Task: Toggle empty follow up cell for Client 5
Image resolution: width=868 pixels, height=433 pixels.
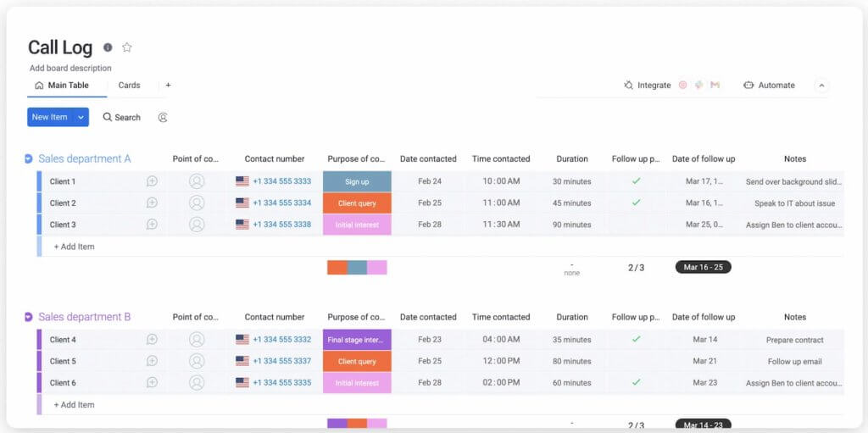Action: coord(636,361)
